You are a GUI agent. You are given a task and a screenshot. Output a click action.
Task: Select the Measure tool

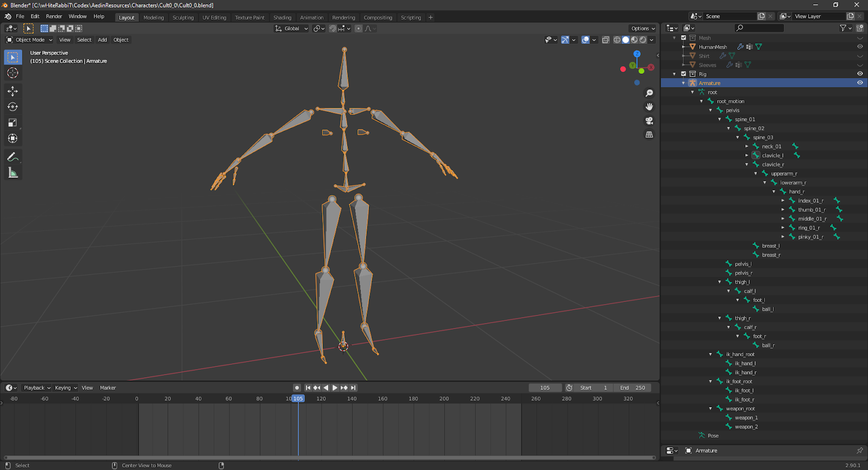click(x=12, y=173)
